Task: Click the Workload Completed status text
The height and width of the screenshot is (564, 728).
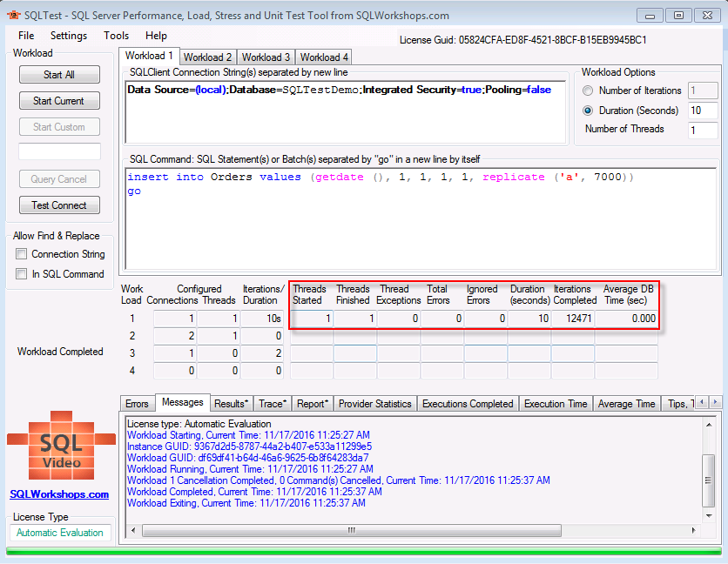Action: [60, 352]
